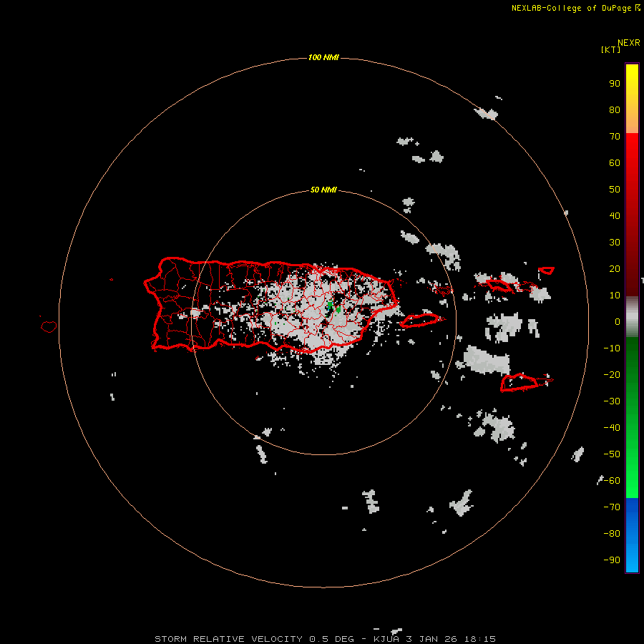The width and height of the screenshot is (644, 644).
Task: Click the positive 60 scale value
Action: pos(615,163)
